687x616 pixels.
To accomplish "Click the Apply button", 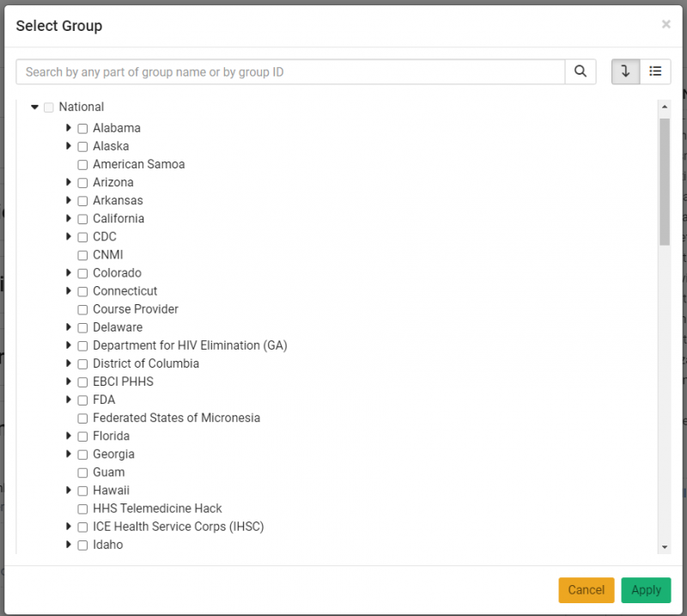I will point(646,590).
